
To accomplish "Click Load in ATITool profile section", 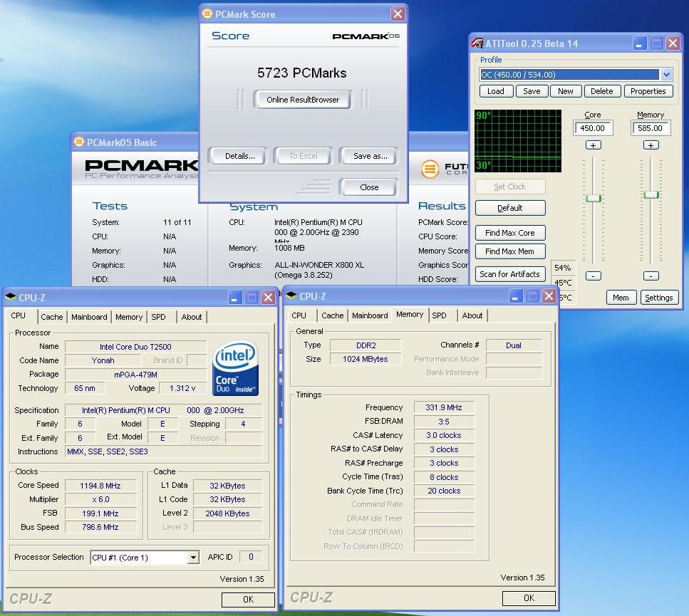I will tap(495, 91).
